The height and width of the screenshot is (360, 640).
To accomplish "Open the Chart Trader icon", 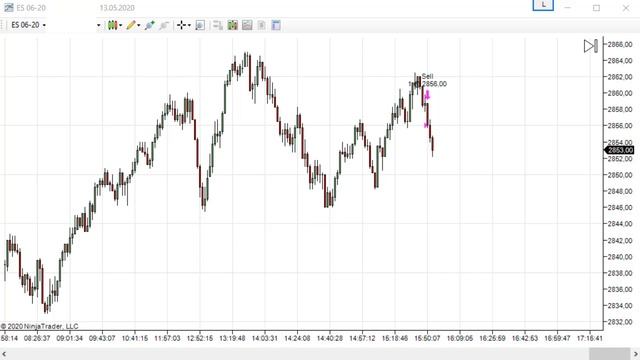I will point(218,25).
